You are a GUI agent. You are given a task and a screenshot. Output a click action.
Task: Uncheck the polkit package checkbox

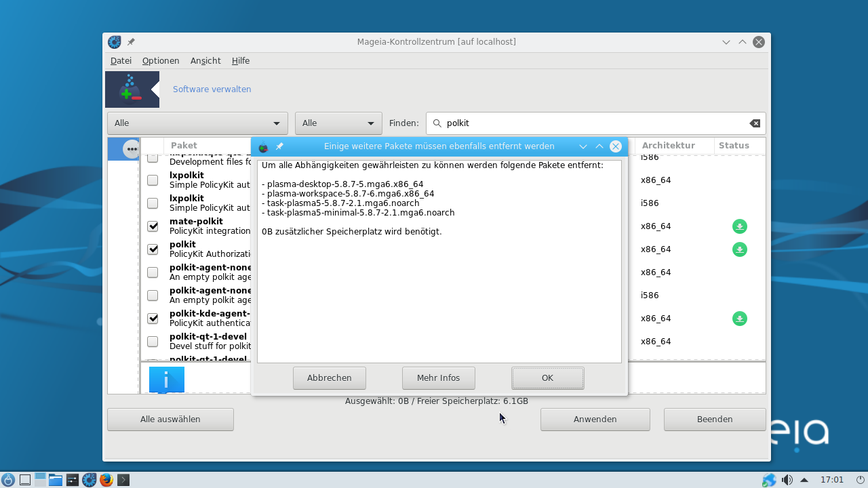[x=153, y=249]
